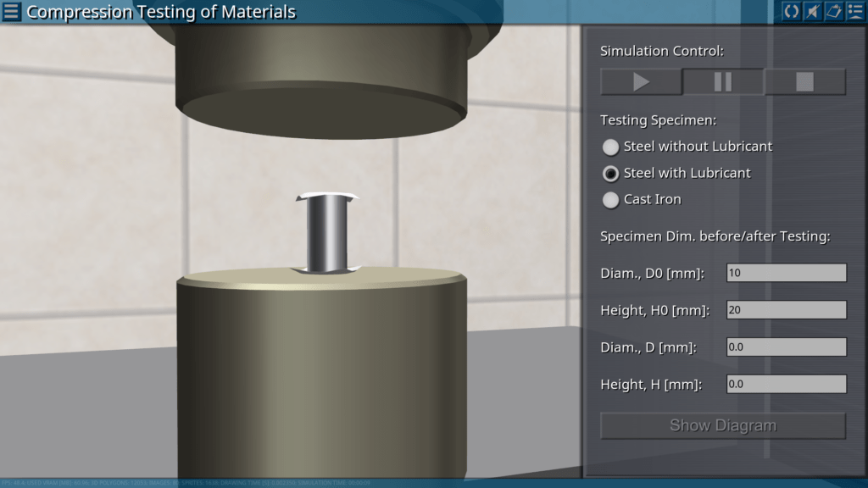Stop the simulation
This screenshot has width=868, height=488.
[804, 82]
